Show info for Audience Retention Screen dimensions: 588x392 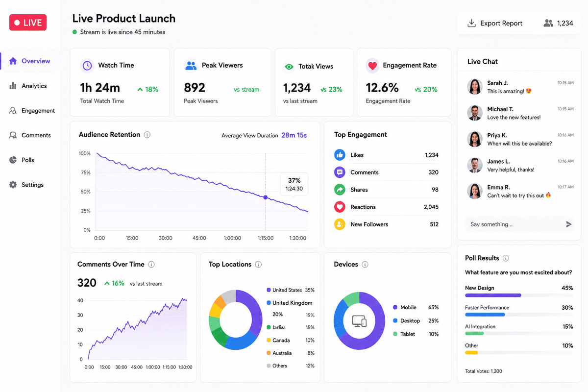pyautogui.click(x=147, y=135)
